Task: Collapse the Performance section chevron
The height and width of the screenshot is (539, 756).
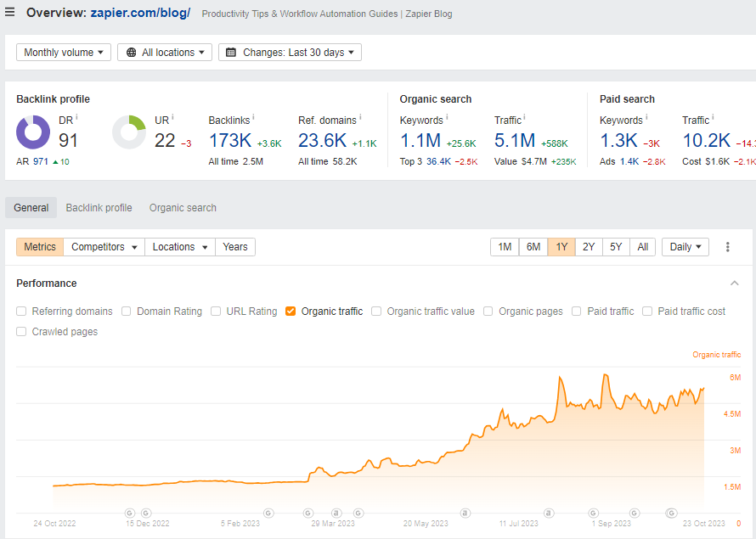Action: click(734, 284)
